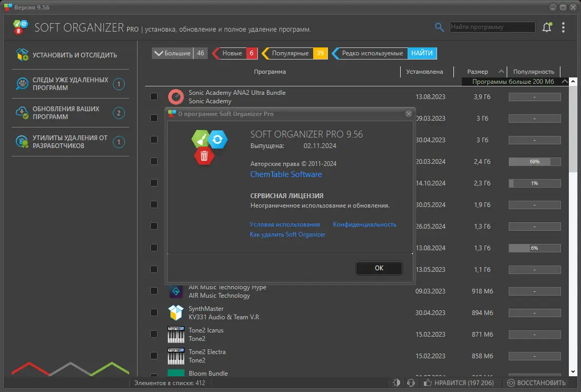Viewport: 581px width, 392px height.
Task: Open the Как удалить Soft Organizer link
Action: pos(287,234)
